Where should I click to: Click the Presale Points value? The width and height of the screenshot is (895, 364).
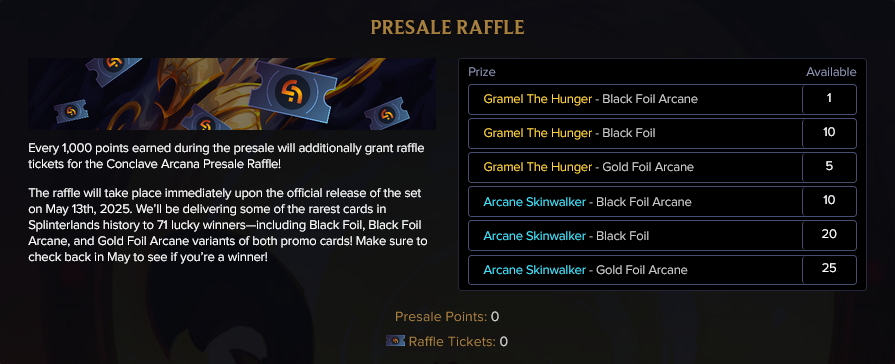[x=495, y=317]
